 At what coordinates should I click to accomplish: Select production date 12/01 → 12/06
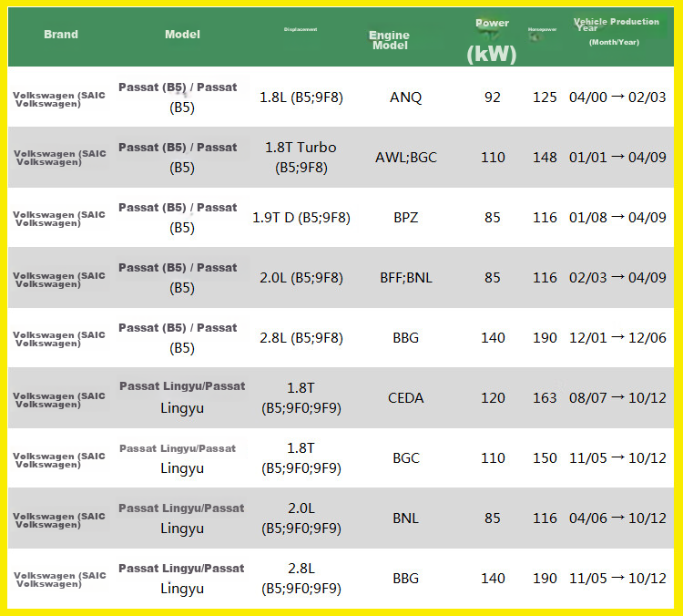(x=617, y=337)
